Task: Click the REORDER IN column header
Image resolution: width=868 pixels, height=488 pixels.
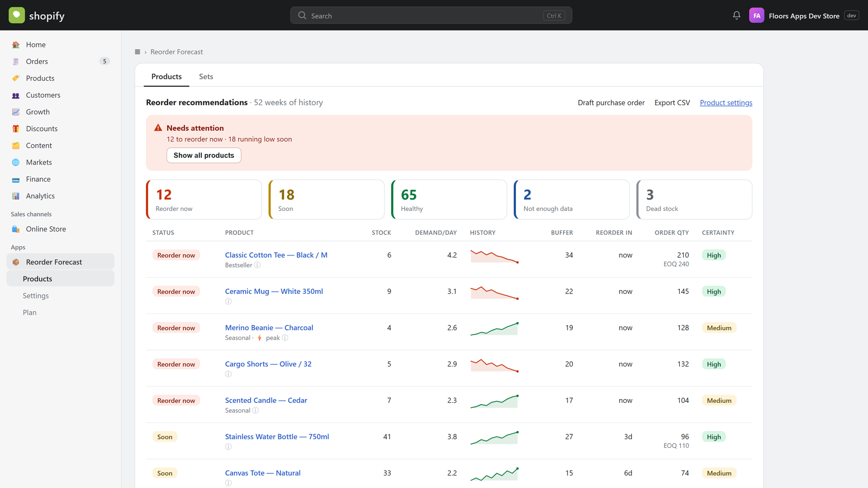Action: pyautogui.click(x=614, y=233)
